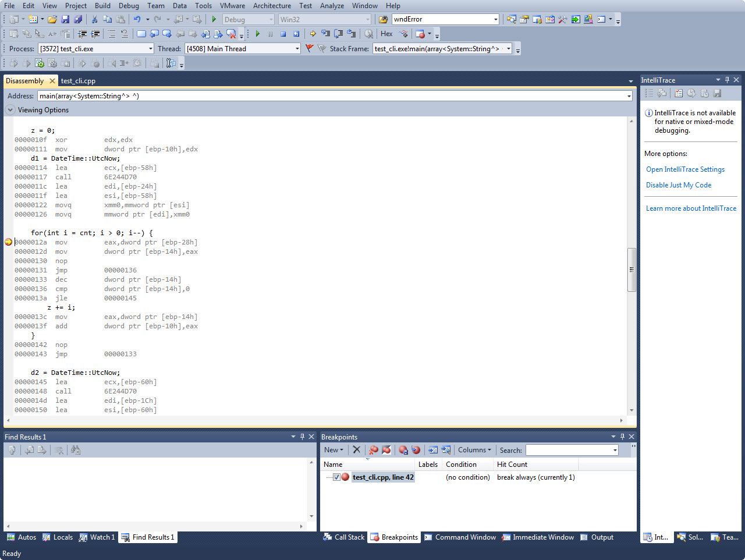Click Import Breakpoints icon
The width and height of the screenshot is (745, 560).
[416, 450]
